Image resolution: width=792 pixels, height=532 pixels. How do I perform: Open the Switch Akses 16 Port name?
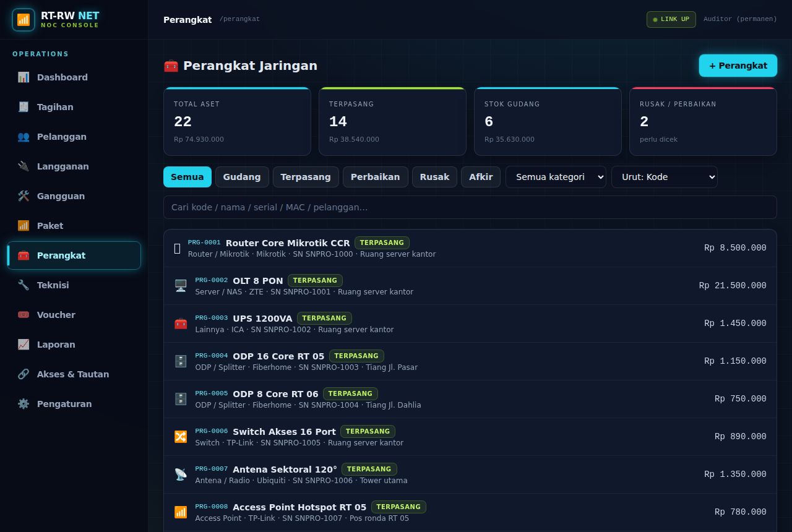284,432
